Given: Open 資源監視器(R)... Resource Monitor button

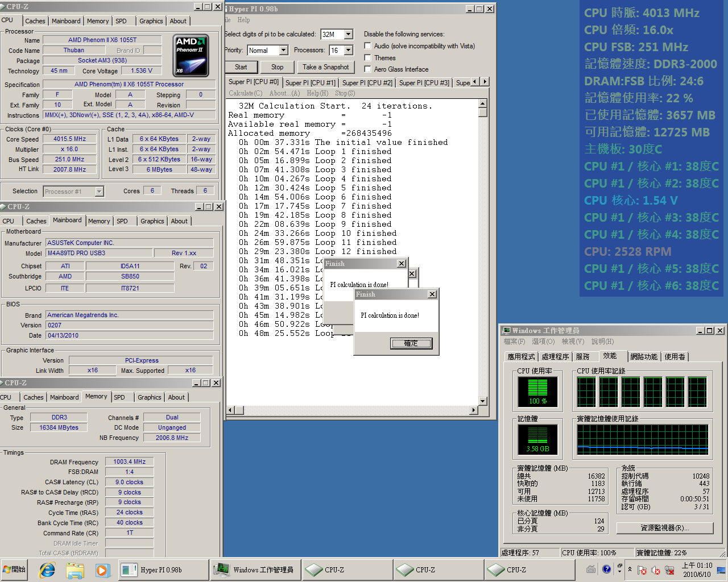Looking at the screenshot, I should [x=665, y=528].
